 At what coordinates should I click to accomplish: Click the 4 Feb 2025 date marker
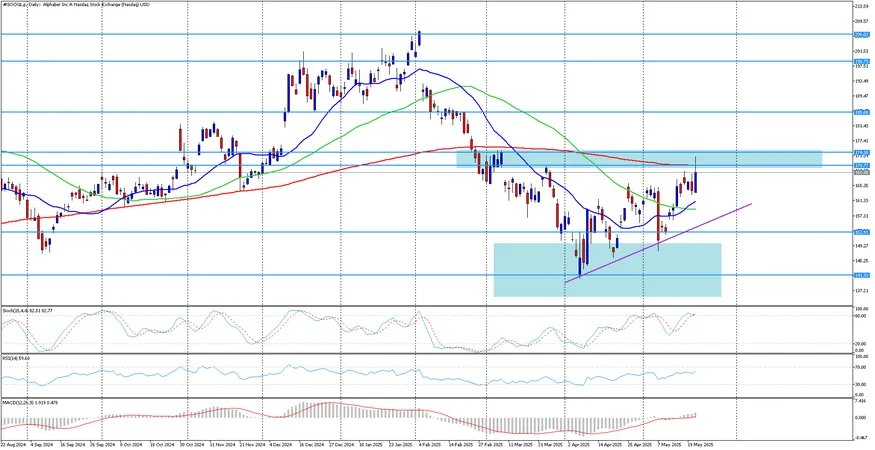click(x=428, y=445)
